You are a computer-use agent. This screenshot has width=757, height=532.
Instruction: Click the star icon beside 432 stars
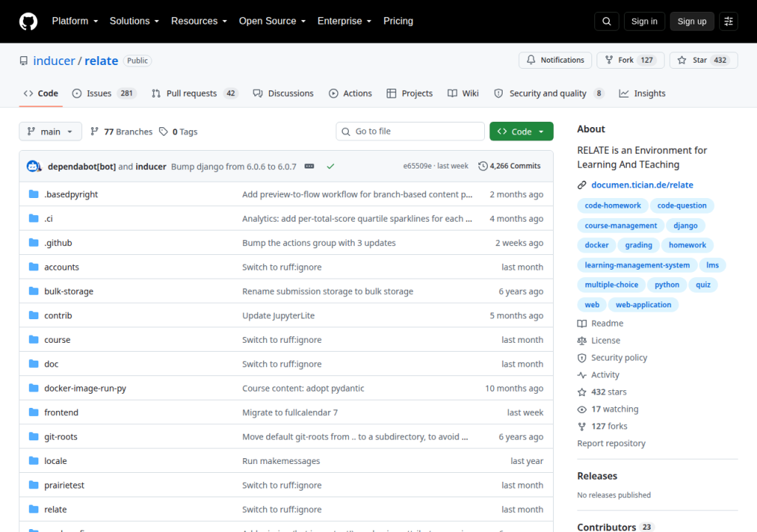[x=582, y=392]
